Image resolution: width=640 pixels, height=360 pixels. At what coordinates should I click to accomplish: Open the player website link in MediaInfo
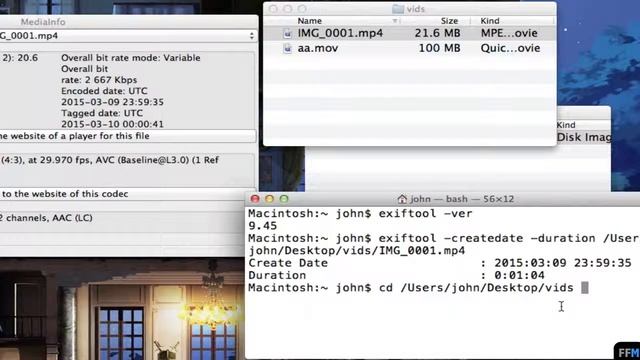128,136
